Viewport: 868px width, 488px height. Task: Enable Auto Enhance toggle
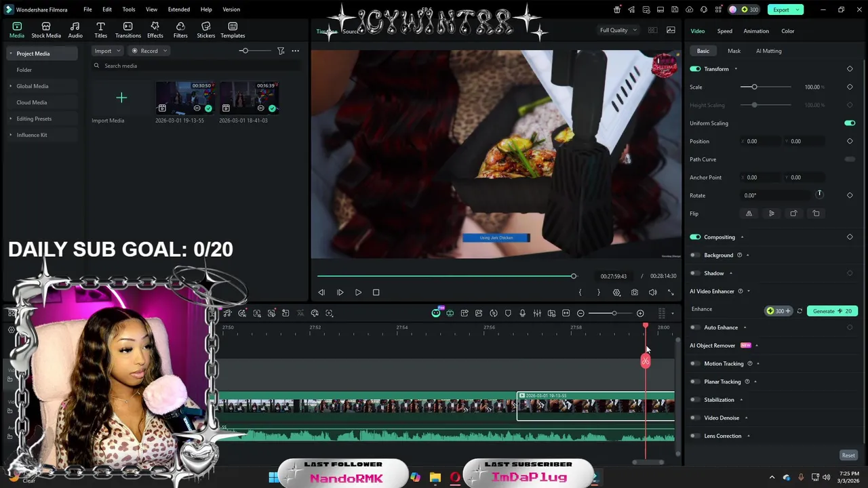tap(695, 327)
